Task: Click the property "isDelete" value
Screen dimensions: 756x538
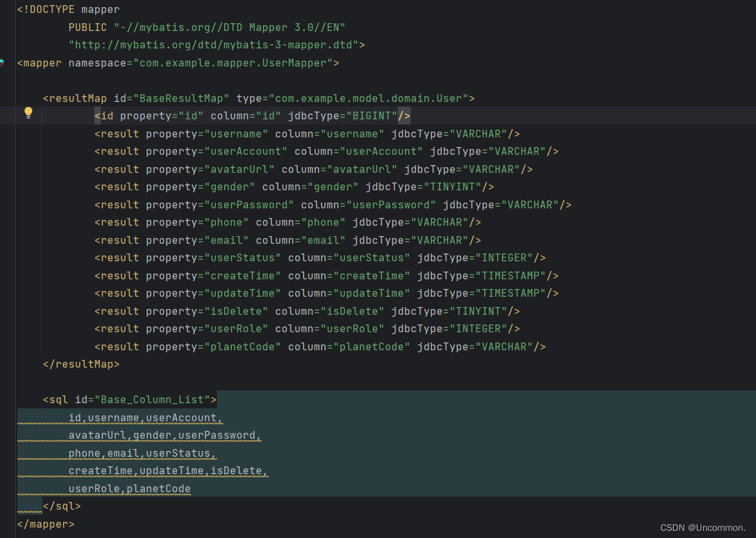Action: click(236, 311)
